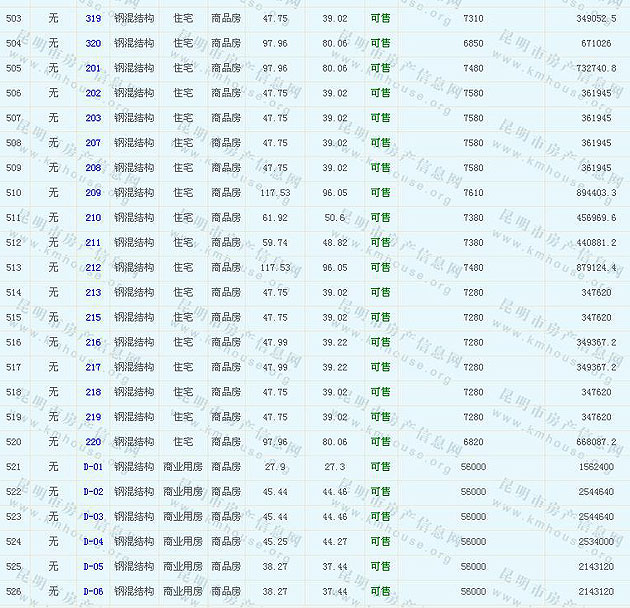630x608 pixels.
Task: Open room number 320 link
Action: (x=93, y=44)
